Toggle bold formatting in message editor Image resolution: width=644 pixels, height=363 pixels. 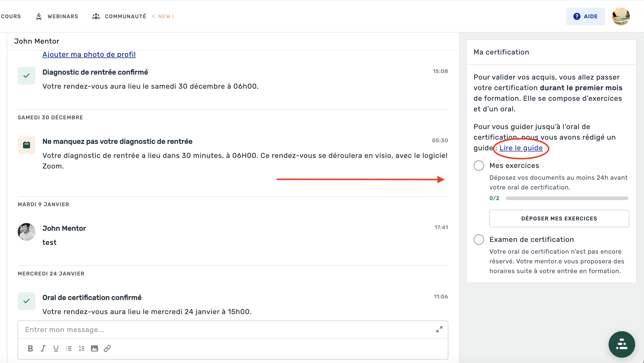(x=30, y=348)
